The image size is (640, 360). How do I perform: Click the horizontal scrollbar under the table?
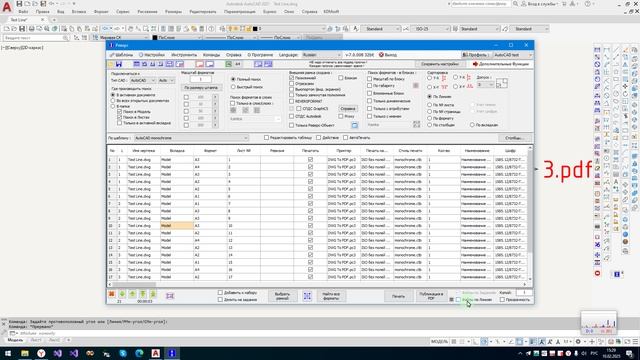tap(318, 284)
